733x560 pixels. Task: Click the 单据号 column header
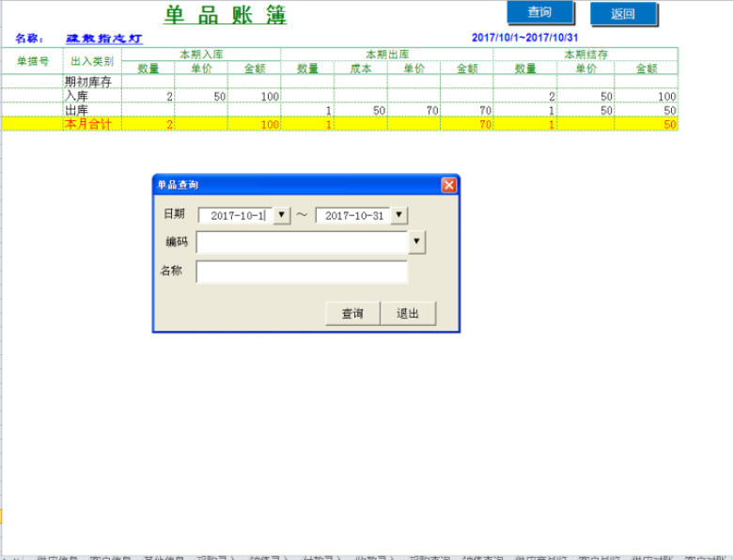pyautogui.click(x=33, y=61)
